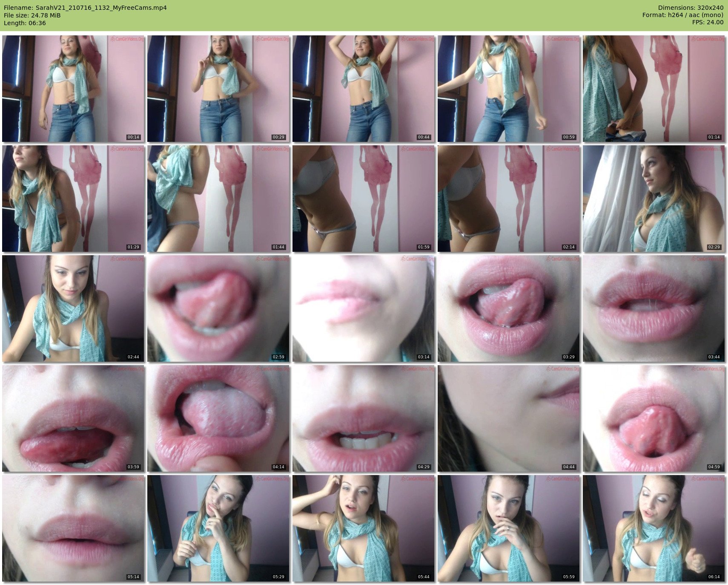
Task: Select the thumbnail labeled 05:59
Action: [509, 528]
